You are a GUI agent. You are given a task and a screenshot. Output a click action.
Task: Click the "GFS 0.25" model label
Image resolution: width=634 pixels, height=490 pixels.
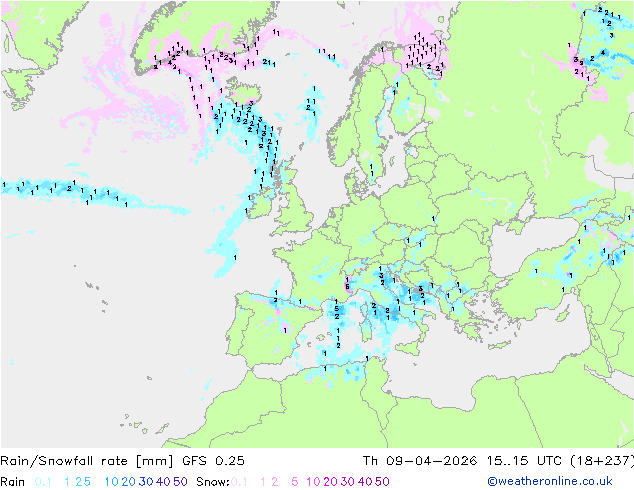pyautogui.click(x=213, y=461)
